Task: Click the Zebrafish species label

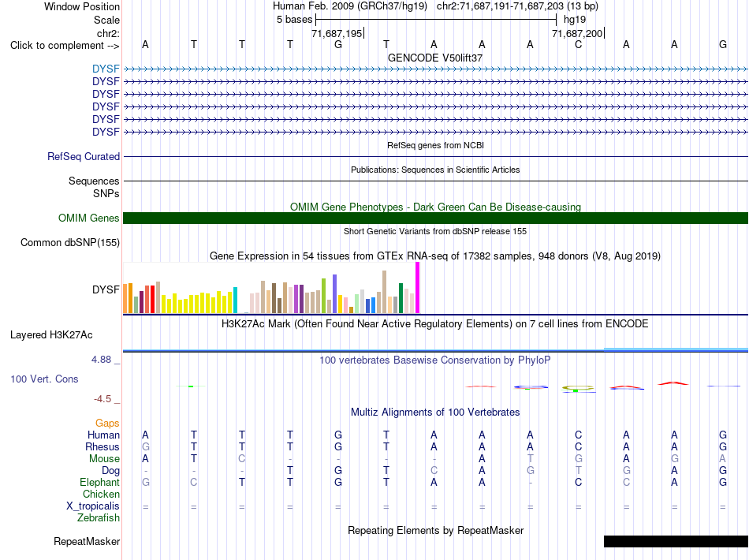Action: coord(99,517)
